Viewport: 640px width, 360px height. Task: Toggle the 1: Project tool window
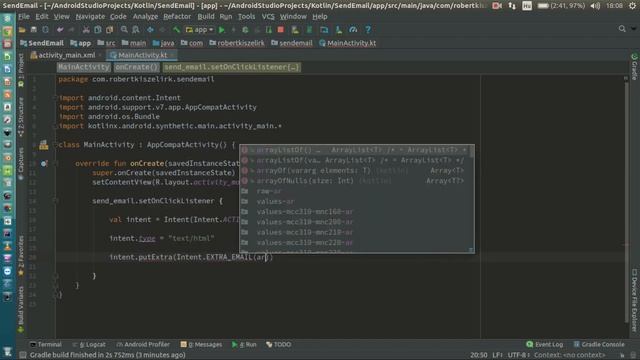(21, 70)
